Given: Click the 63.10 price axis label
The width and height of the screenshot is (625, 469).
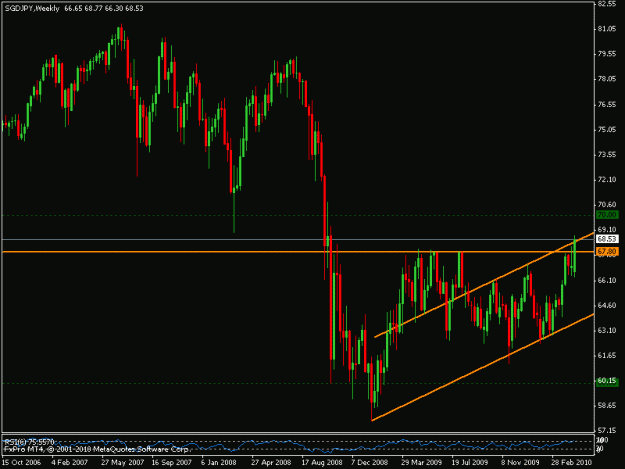Looking at the screenshot, I should (x=607, y=330).
